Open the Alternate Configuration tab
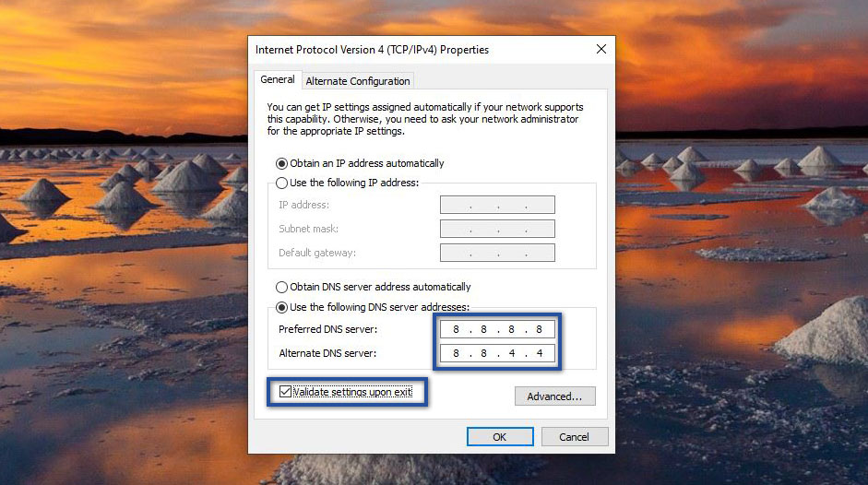868x485 pixels. (358, 81)
